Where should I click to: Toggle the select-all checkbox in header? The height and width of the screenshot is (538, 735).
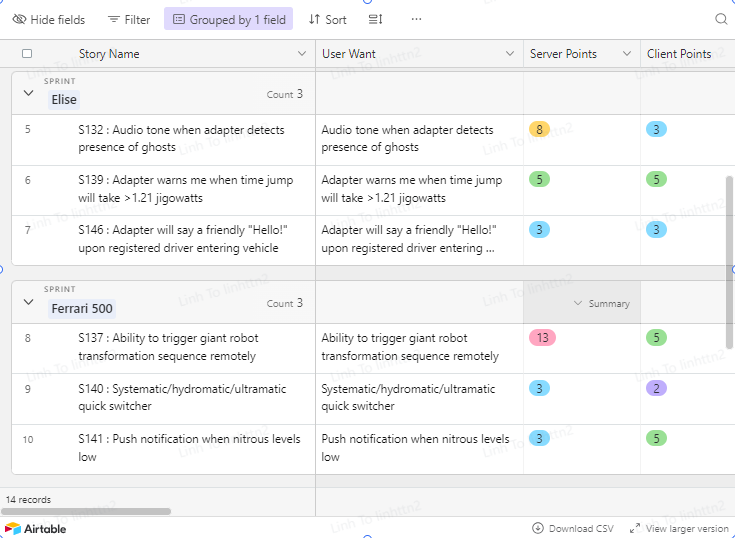coord(27,54)
